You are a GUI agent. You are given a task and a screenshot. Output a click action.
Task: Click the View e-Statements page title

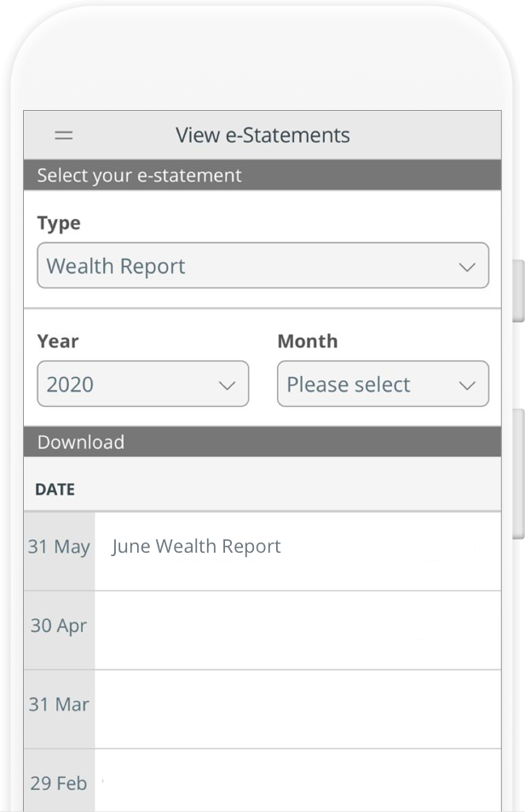pos(262,135)
